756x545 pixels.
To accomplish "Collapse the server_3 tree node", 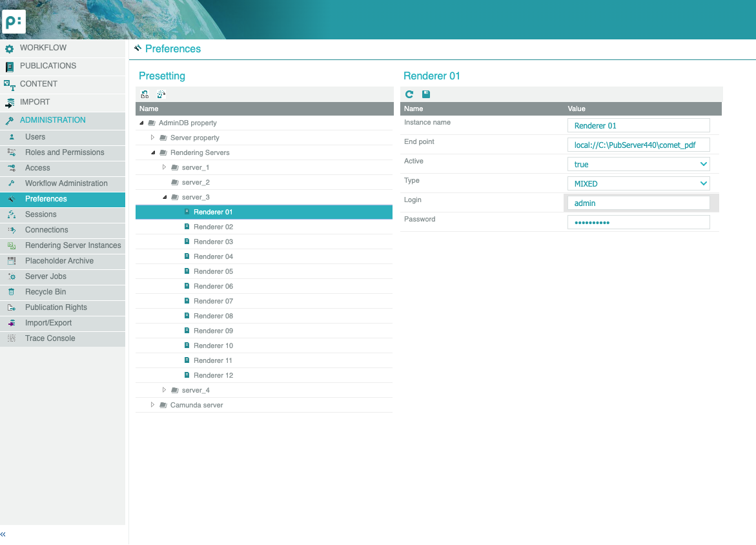I will [x=165, y=197].
